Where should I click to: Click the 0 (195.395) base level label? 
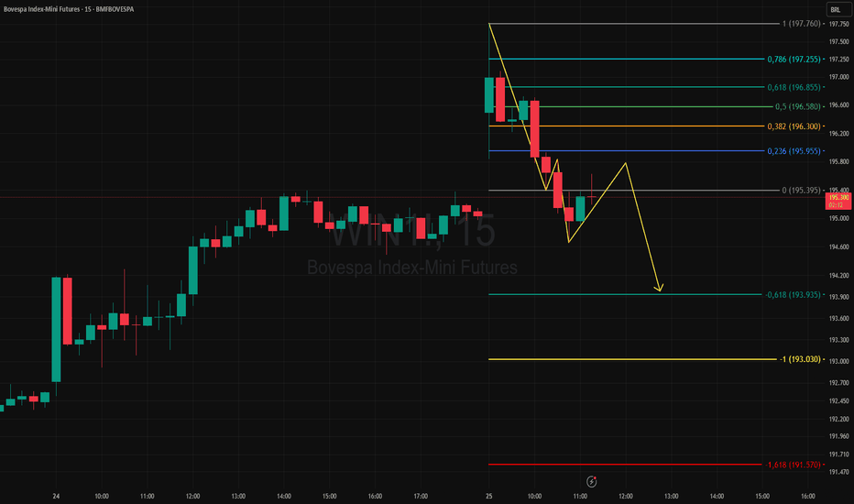801,191
